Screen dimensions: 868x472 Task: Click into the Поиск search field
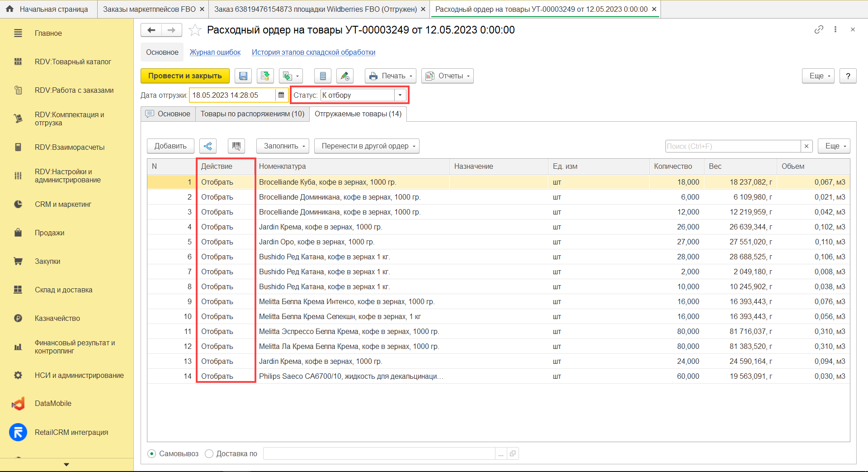coord(732,146)
